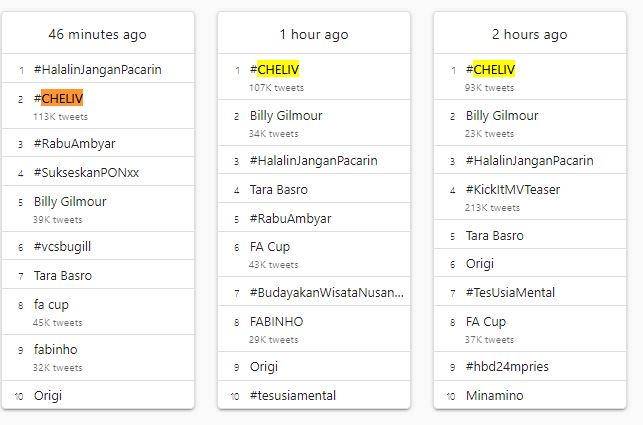Click the #vcsbugill trend
643x425 pixels.
tap(62, 246)
